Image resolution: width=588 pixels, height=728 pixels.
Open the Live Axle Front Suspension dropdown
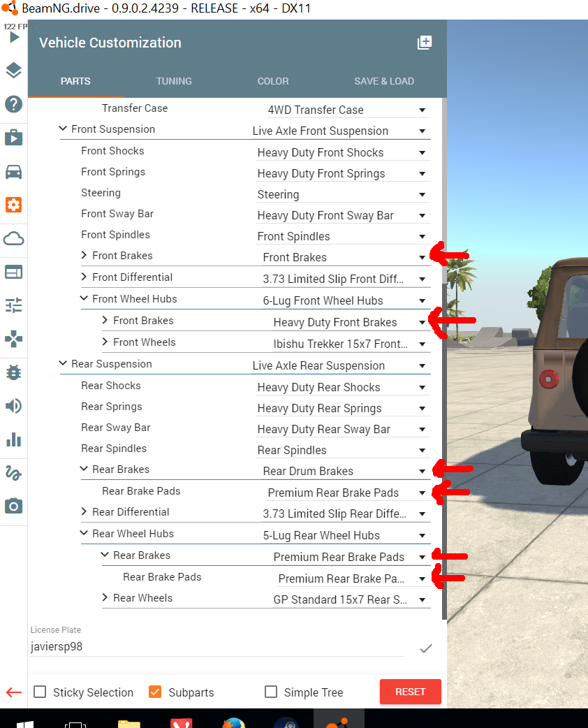tap(341, 131)
